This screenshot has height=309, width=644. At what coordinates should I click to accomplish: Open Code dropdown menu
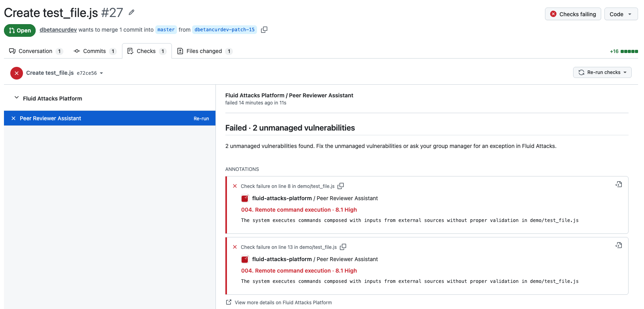point(621,14)
